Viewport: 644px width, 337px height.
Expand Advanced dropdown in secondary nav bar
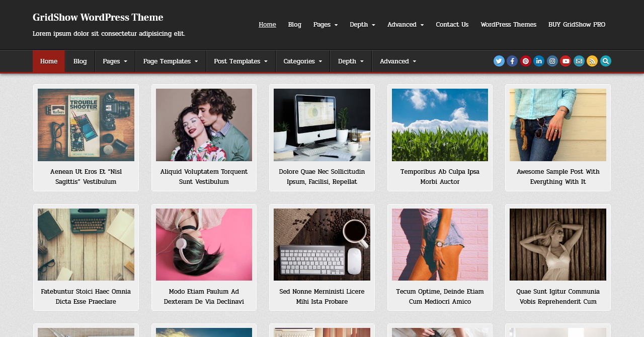coord(398,61)
